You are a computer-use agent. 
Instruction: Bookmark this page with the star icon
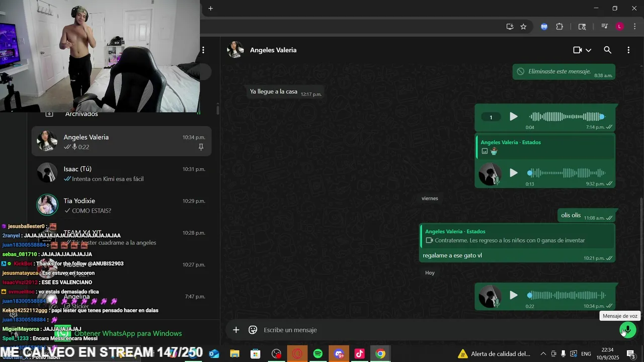point(523,27)
